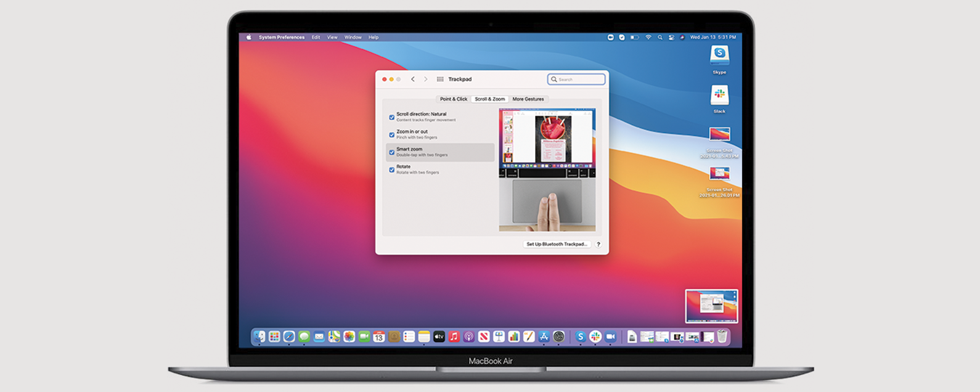Open first Screen Shot file on desktop
This screenshot has width=980, height=392.
(719, 134)
